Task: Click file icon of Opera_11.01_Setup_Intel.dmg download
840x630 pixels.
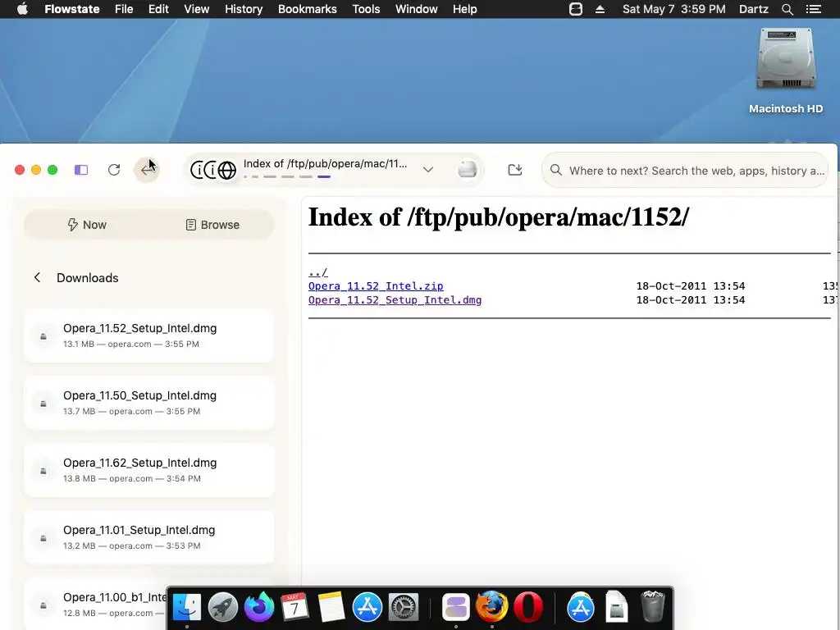Action: 43,538
